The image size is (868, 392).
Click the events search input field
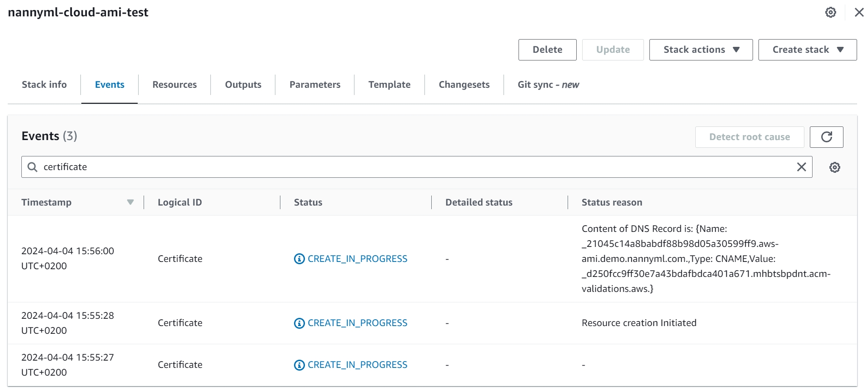coord(409,167)
